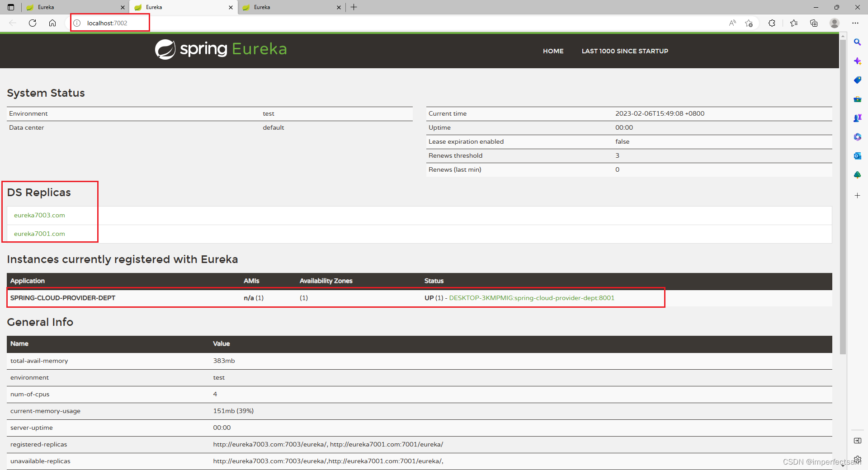Switch to the first Eureka tab
Image resolution: width=868 pixels, height=470 pixels.
[x=75, y=7]
